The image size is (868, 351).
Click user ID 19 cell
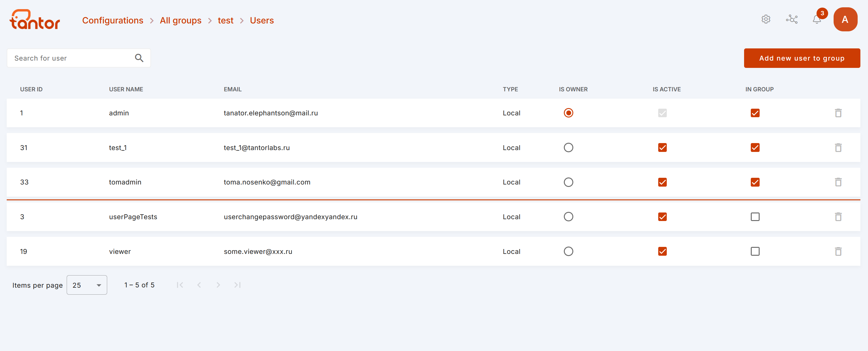23,251
